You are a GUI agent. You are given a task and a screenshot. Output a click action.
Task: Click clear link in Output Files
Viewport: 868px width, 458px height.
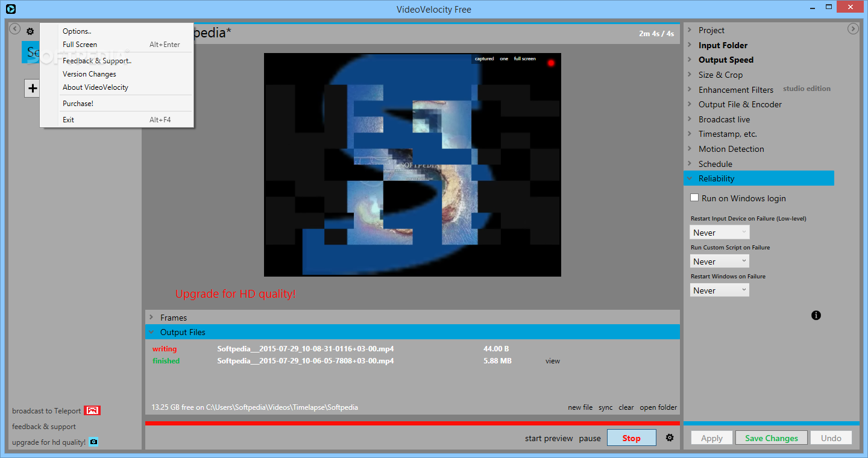626,407
